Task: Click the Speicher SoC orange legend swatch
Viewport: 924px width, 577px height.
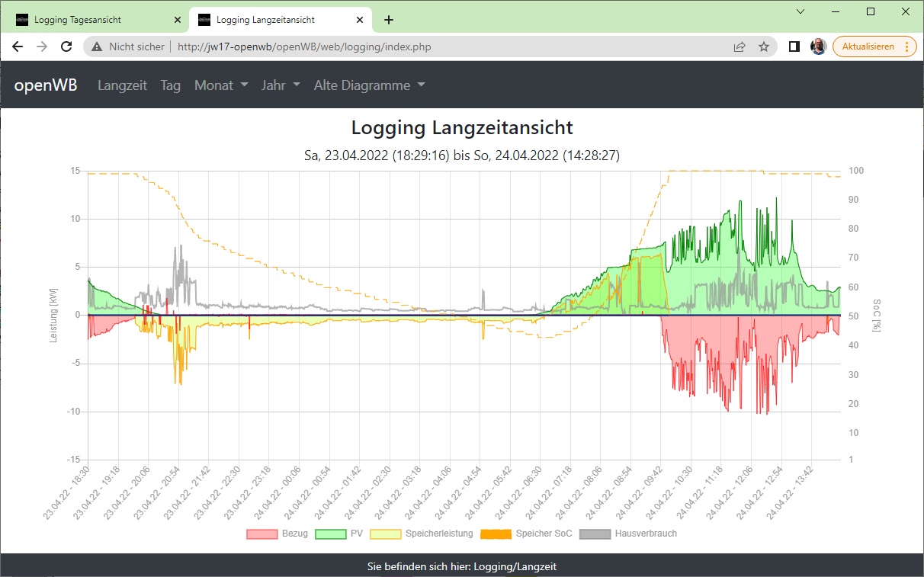Action: click(496, 534)
